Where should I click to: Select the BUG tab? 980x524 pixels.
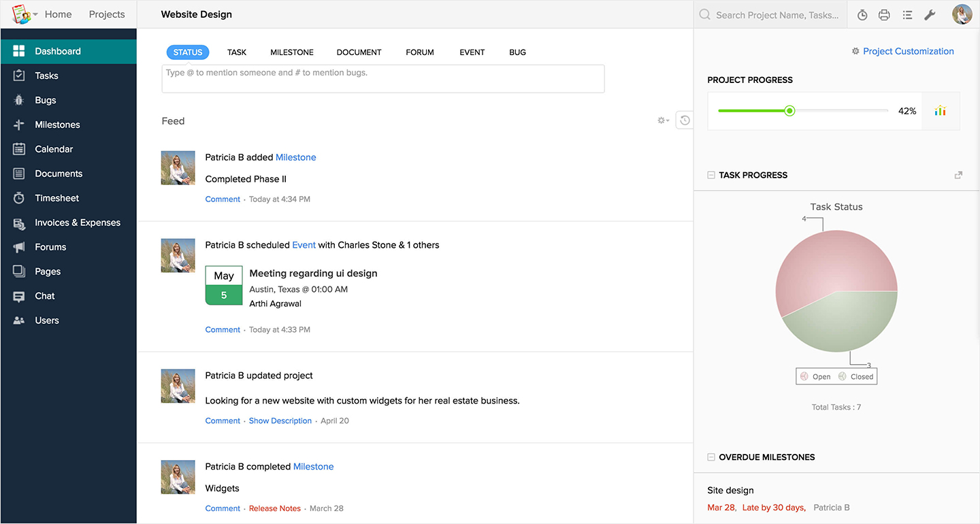(517, 52)
